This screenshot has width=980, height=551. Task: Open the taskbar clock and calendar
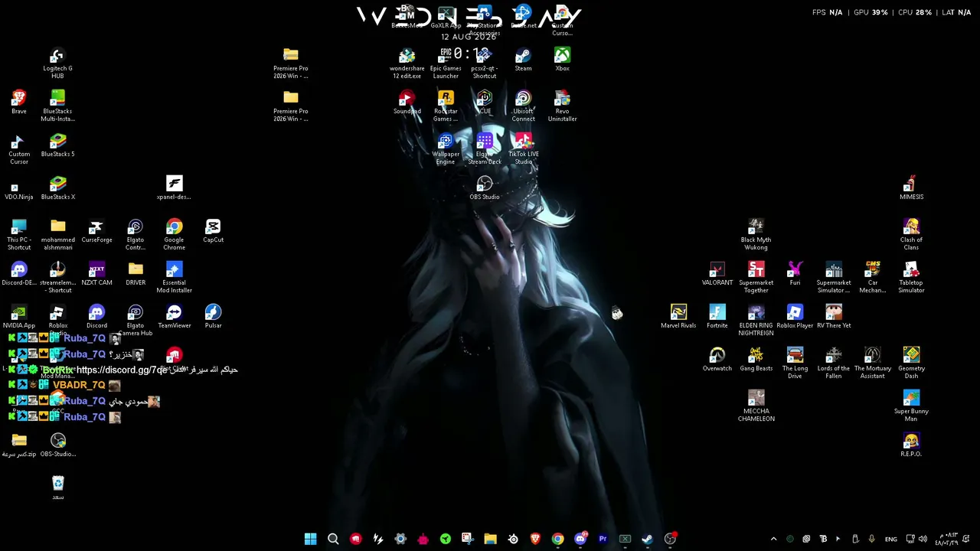coord(946,539)
